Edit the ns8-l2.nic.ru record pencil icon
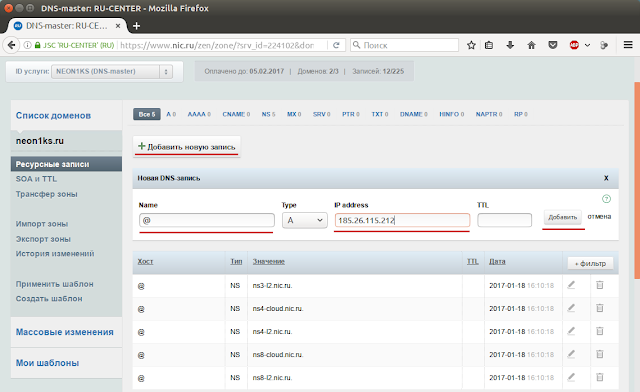Viewport: 640px width, 392px height. pos(571,377)
